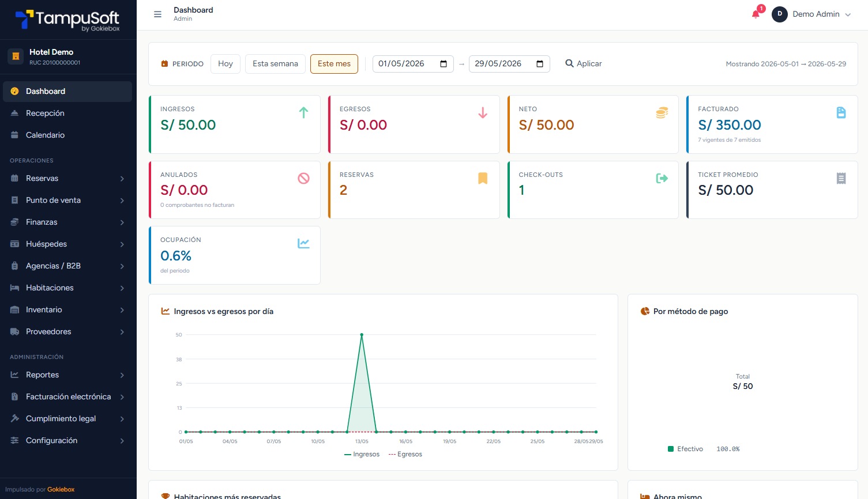Click the start date field 01/05/2026

pos(413,64)
